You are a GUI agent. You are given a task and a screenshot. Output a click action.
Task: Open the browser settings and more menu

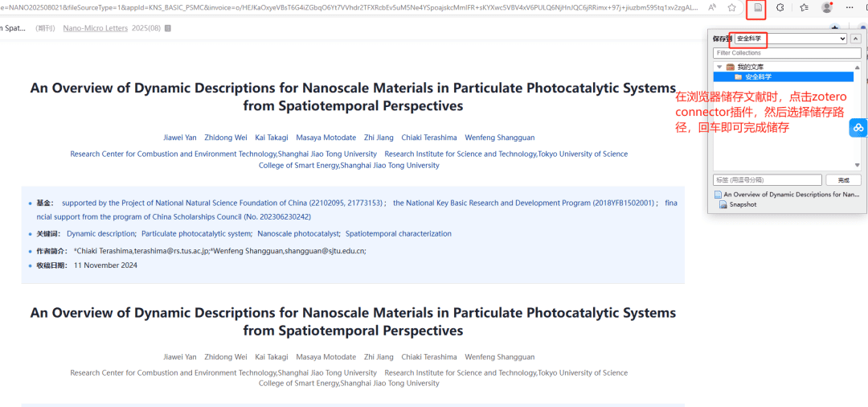coord(850,7)
